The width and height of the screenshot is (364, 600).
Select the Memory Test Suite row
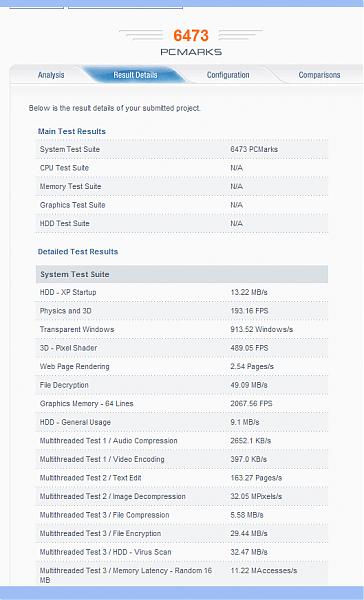pyautogui.click(x=182, y=186)
